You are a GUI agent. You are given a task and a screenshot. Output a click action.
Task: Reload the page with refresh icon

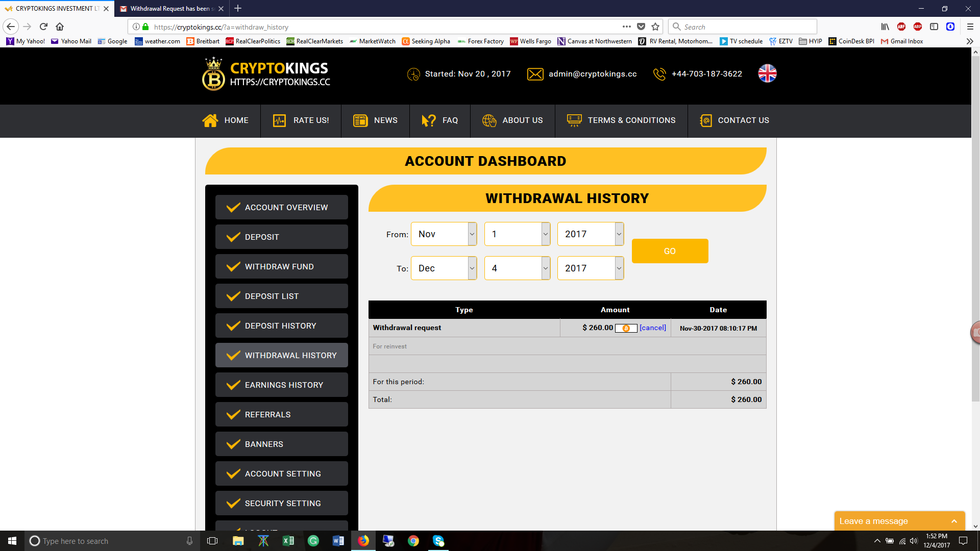click(x=43, y=27)
